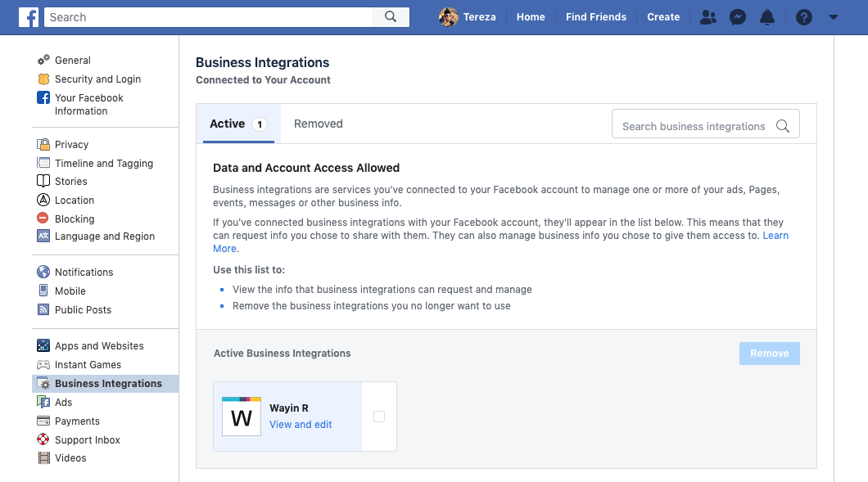Follow the Learn More link

coord(775,236)
